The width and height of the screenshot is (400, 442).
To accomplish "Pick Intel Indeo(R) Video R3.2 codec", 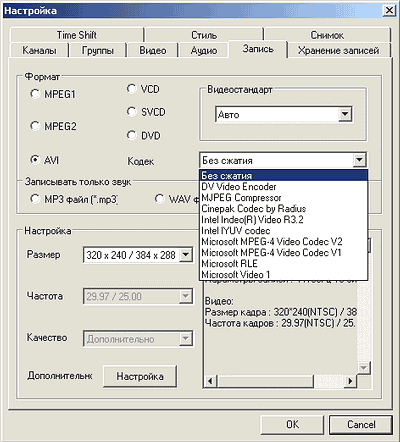I will click(x=284, y=219).
